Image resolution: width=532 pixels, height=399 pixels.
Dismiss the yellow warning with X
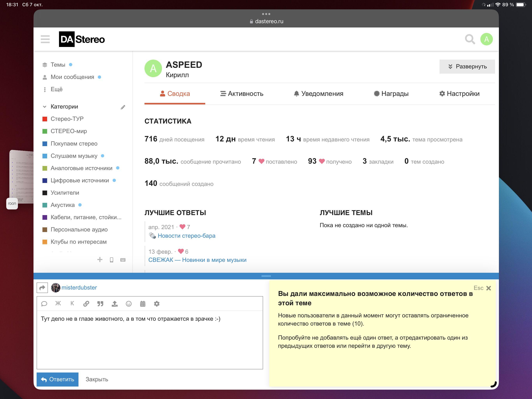[x=488, y=288]
